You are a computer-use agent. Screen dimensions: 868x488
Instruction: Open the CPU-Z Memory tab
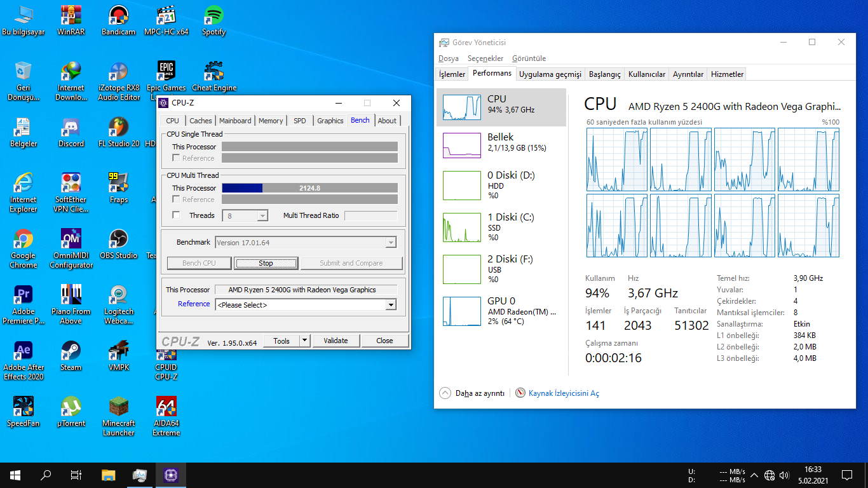271,121
